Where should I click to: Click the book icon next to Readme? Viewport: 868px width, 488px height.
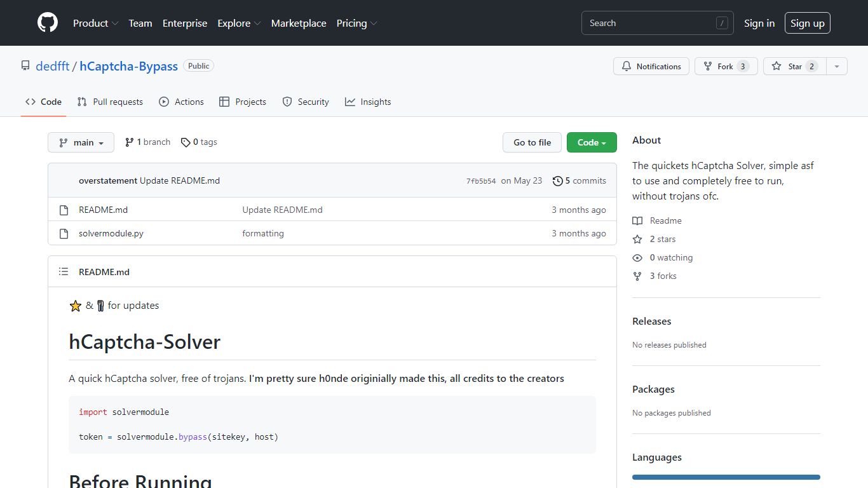click(x=637, y=220)
